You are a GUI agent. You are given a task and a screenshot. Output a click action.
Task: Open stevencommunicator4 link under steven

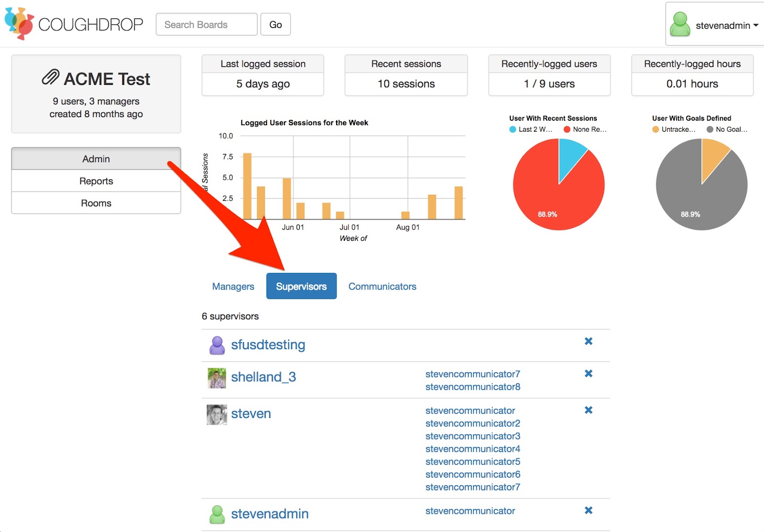coord(473,449)
